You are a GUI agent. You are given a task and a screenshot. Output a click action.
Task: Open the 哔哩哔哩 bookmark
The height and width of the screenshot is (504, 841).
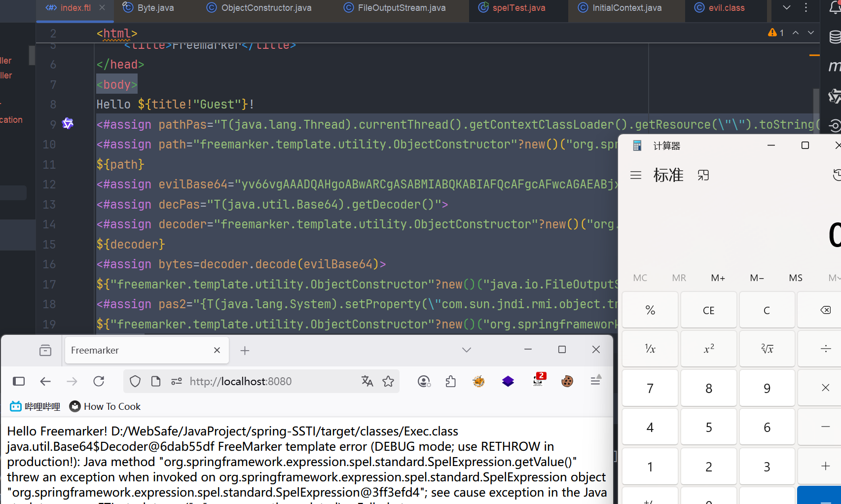pyautogui.click(x=35, y=406)
